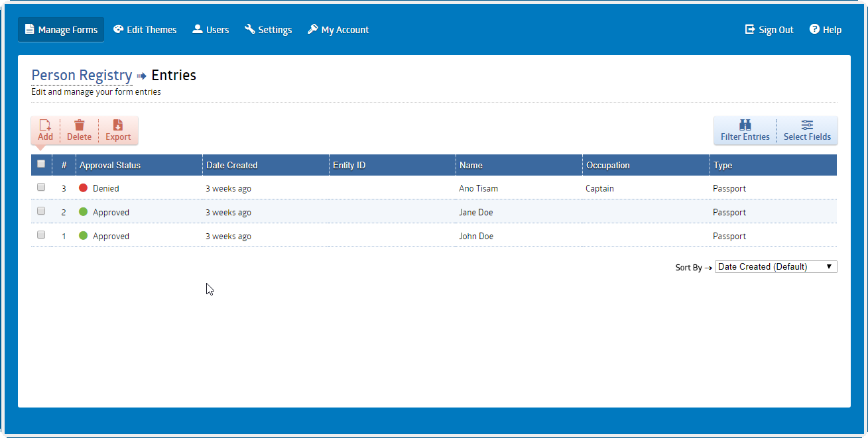Check the checkbox for Ano Tisam's row
Screen dimensions: 868x438
41,187
